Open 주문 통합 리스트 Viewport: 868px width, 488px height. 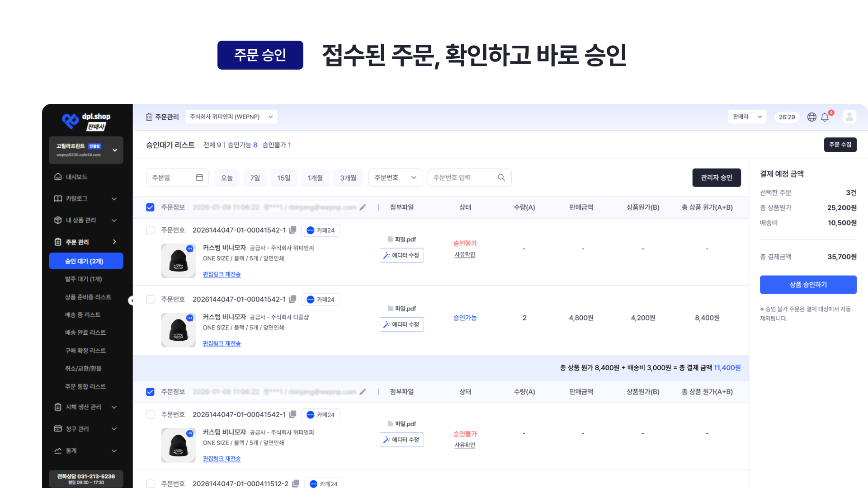click(85, 386)
